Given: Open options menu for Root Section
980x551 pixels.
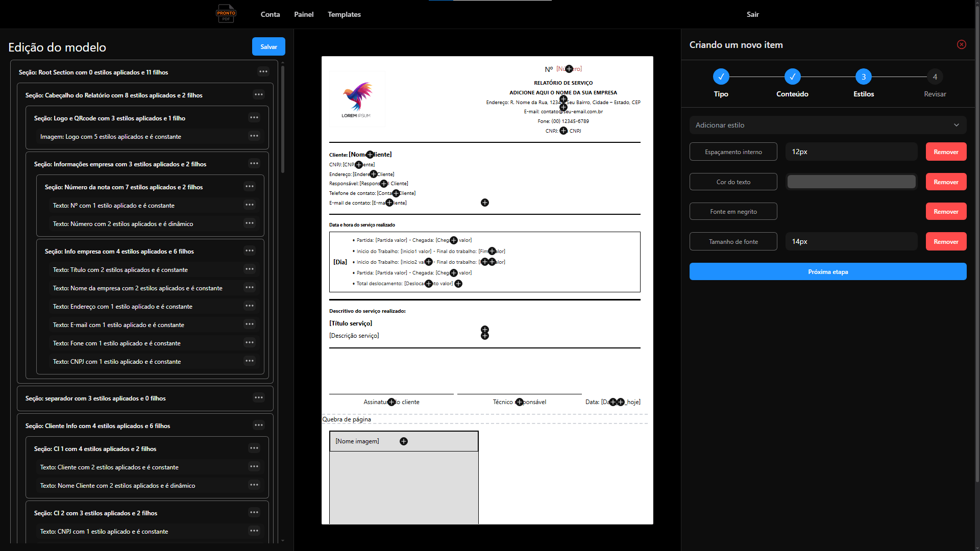Looking at the screenshot, I should (x=263, y=71).
